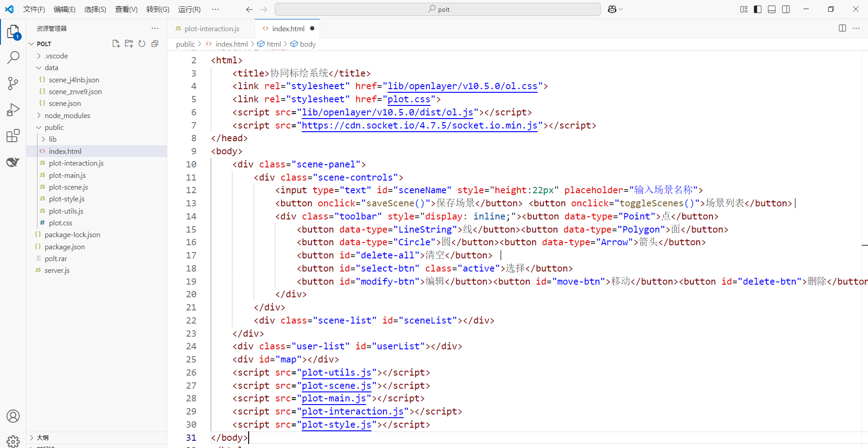
Task: Open the 选择(S) menu
Action: click(x=95, y=9)
